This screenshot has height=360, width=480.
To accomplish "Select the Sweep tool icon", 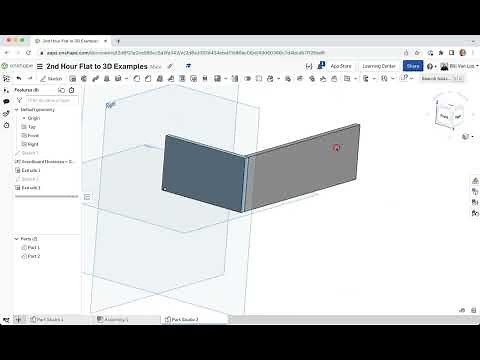I will pos(95,79).
